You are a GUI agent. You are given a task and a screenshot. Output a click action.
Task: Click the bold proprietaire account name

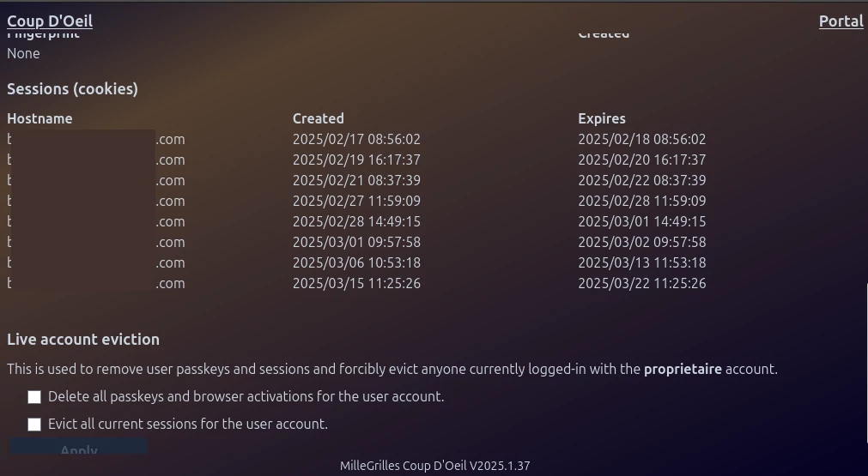coord(683,370)
